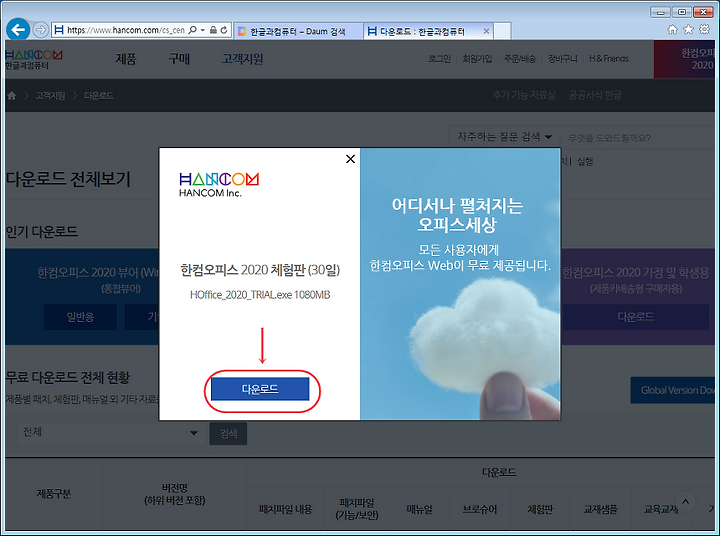This screenshot has height=536, width=720.
Task: Click the 회원가입 link
Action: [x=477, y=59]
